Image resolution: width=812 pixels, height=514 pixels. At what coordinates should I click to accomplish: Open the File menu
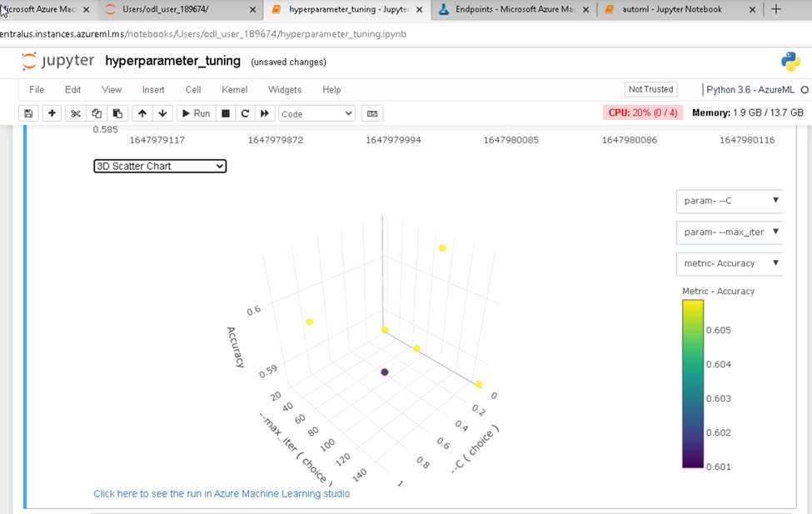pyautogui.click(x=37, y=90)
